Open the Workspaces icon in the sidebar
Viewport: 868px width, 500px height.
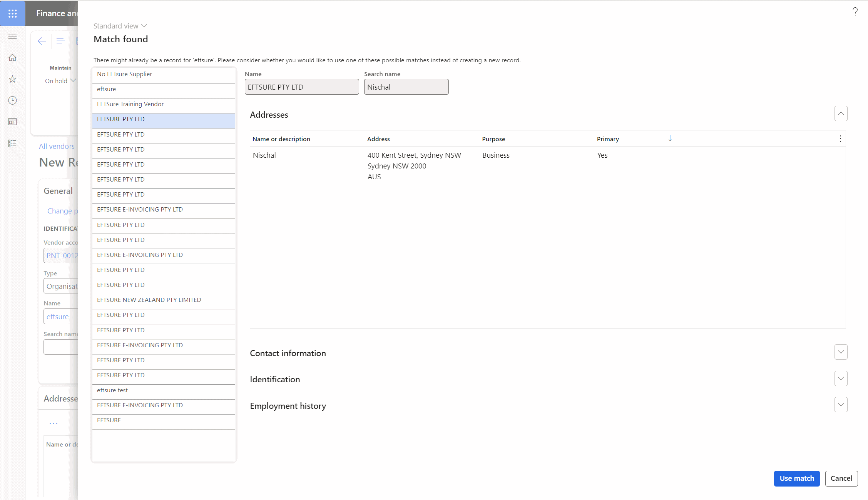pos(13,122)
